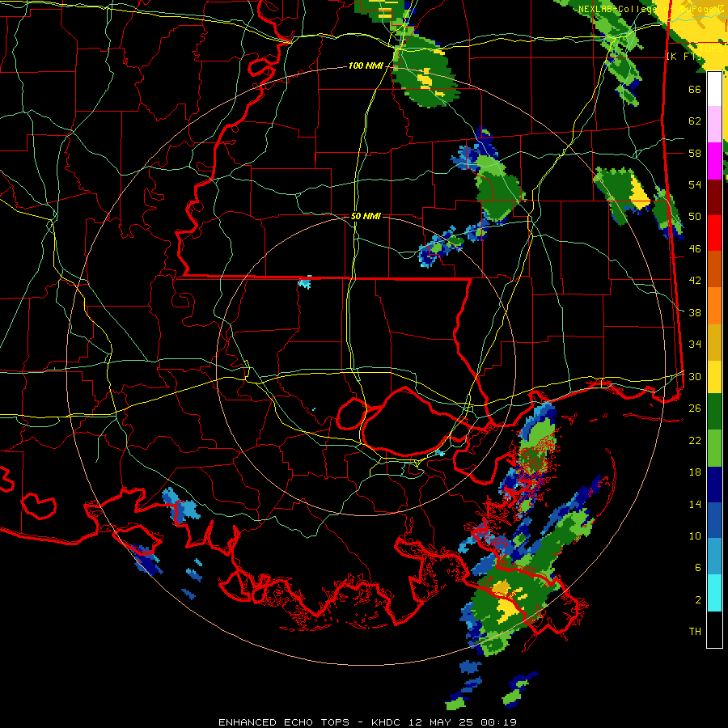Click the dark orange legend swatch
Image resolution: width=728 pixels, height=728 pixels.
(x=714, y=269)
